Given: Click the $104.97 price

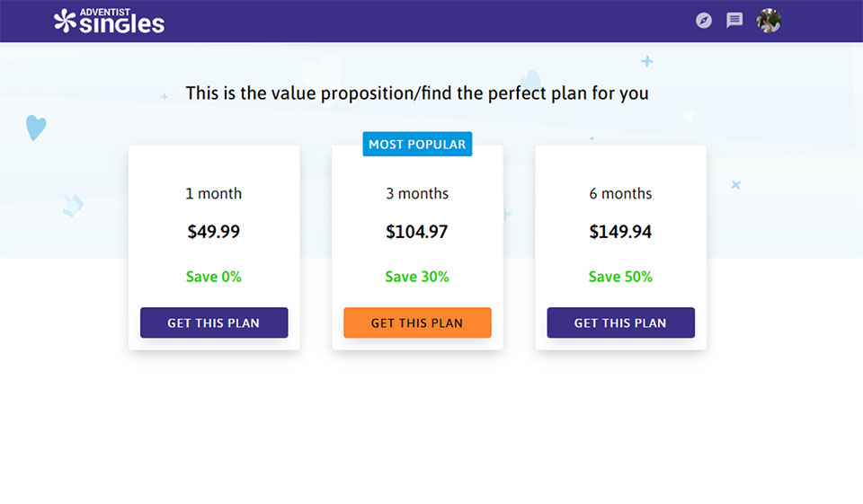Looking at the screenshot, I should click(417, 232).
